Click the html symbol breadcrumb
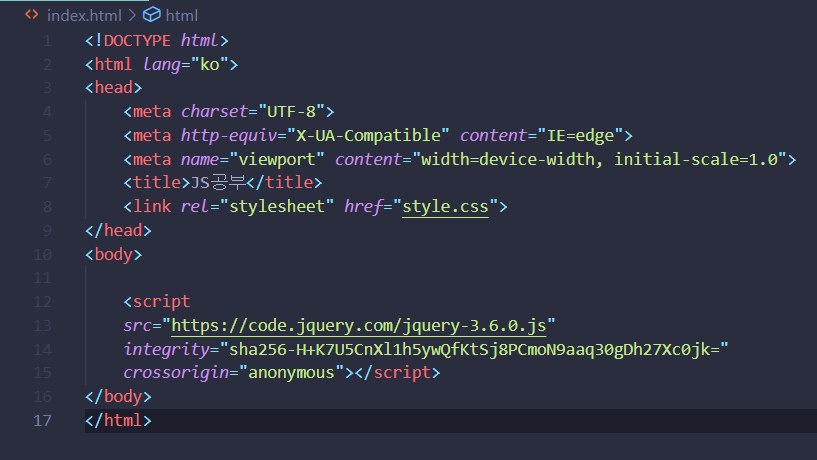Image resolution: width=817 pixels, height=460 pixels. [181, 16]
